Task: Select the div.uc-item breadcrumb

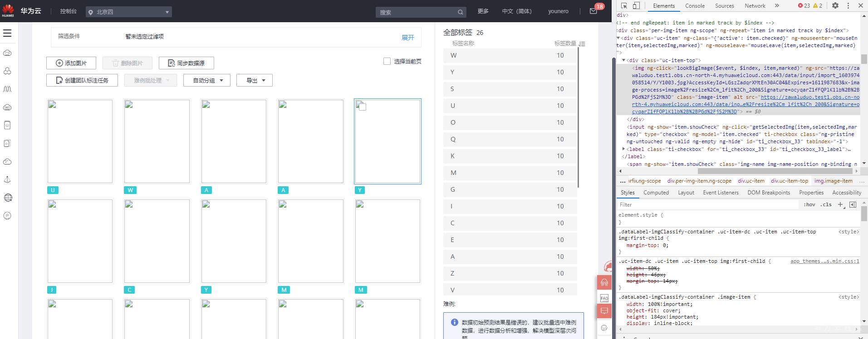Action: coord(751,181)
